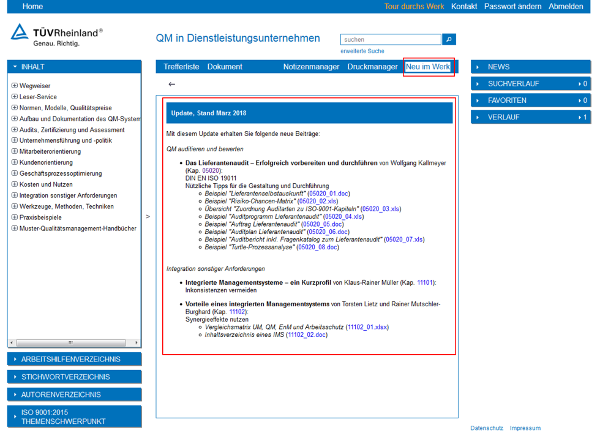The height and width of the screenshot is (434, 600).
Task: Open file 05020_01.doc
Action: pos(329,193)
